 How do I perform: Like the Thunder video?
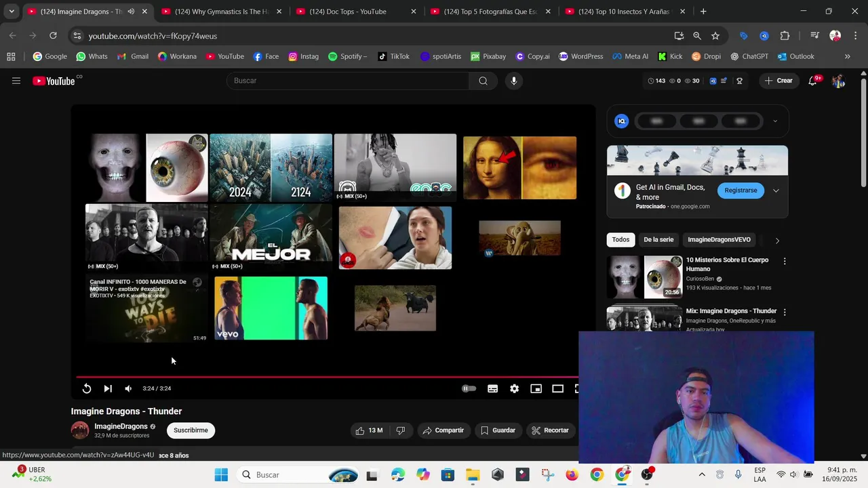pyautogui.click(x=370, y=430)
